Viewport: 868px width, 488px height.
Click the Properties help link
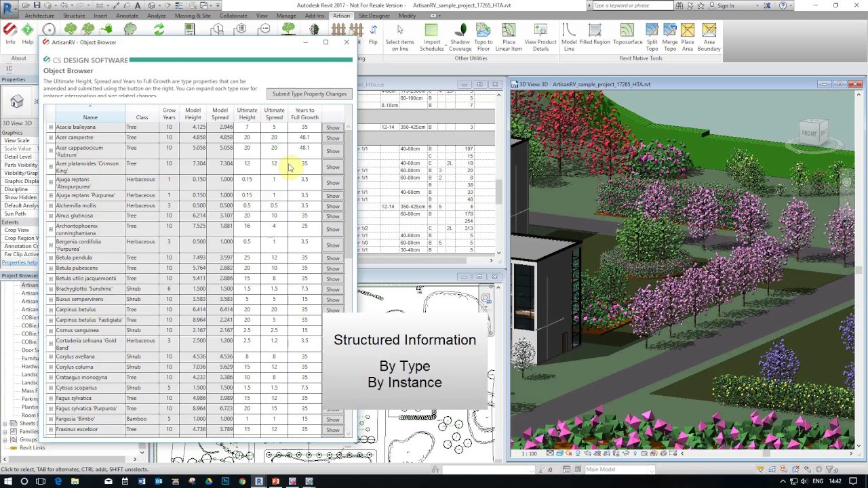(20, 263)
